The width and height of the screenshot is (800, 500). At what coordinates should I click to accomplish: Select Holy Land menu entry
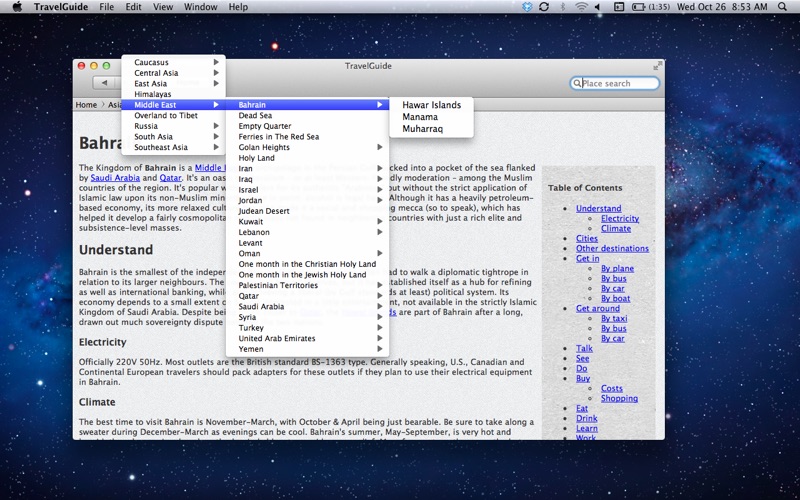(308, 158)
